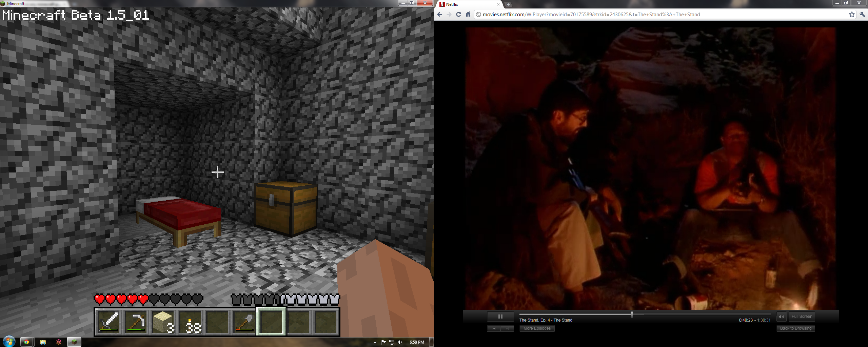Screen dimensions: 868x347
Task: Select the pickaxe in the Minecraft hotbar
Action: [x=136, y=322]
